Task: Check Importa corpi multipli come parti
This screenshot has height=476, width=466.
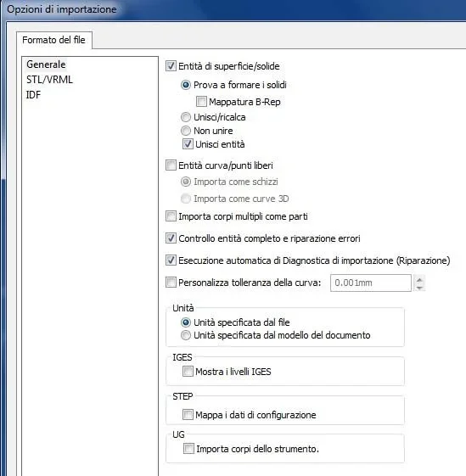Action: pyautogui.click(x=171, y=216)
